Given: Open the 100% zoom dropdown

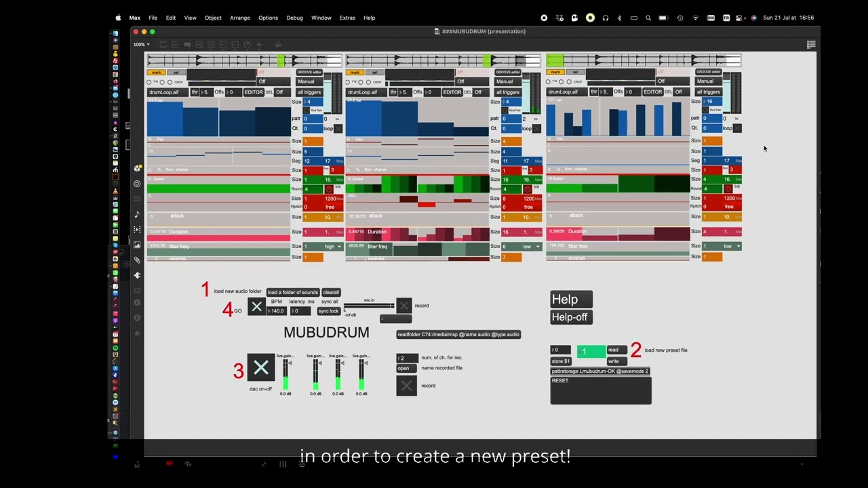Looking at the screenshot, I should click(x=141, y=45).
